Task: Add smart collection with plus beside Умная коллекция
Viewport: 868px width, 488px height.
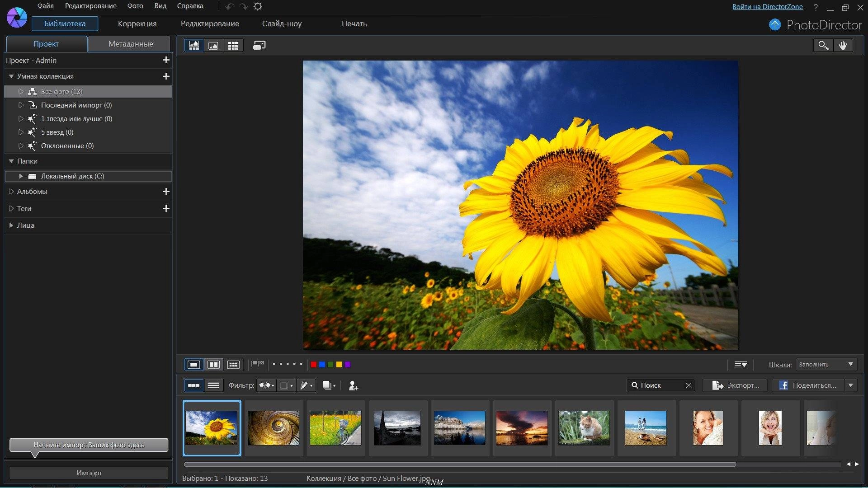Action: (x=166, y=76)
